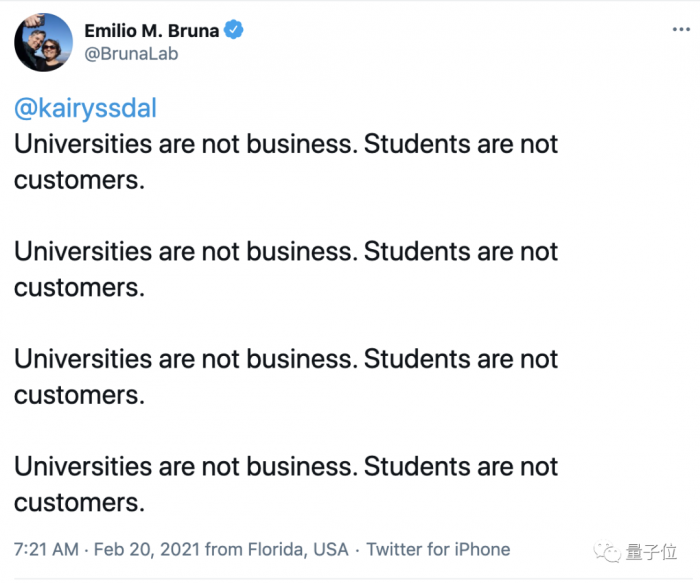Open the @BrunaLab handle
This screenshot has width=700, height=583.
(x=131, y=54)
